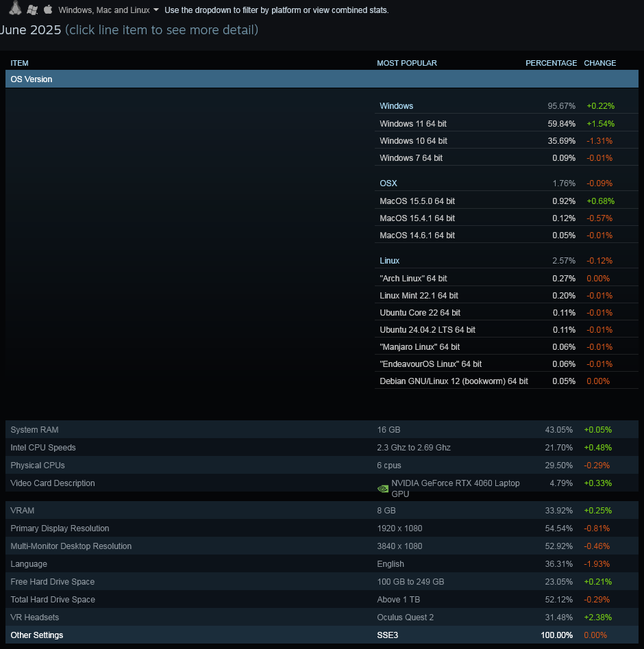Select the ITEM column header

coord(19,63)
